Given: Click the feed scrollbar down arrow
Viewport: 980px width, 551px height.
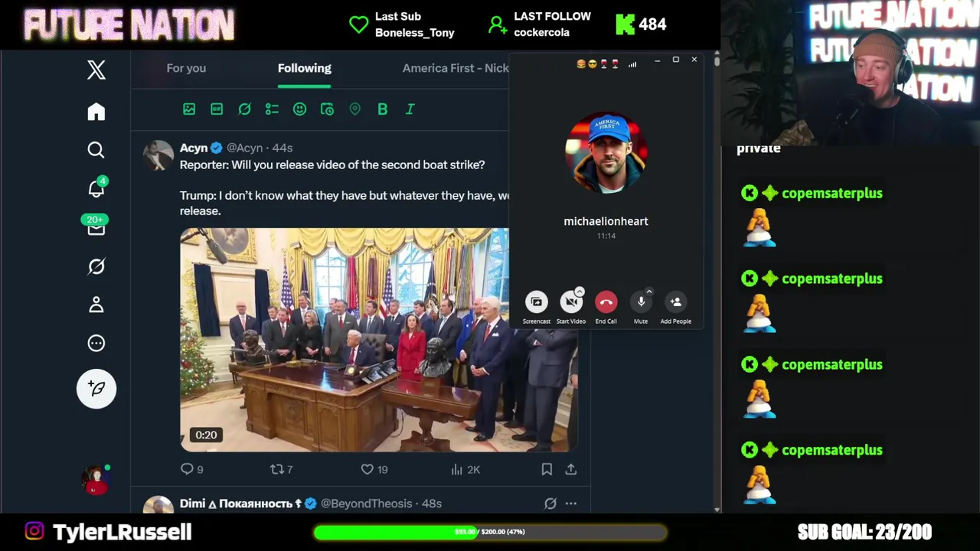Looking at the screenshot, I should (x=717, y=509).
